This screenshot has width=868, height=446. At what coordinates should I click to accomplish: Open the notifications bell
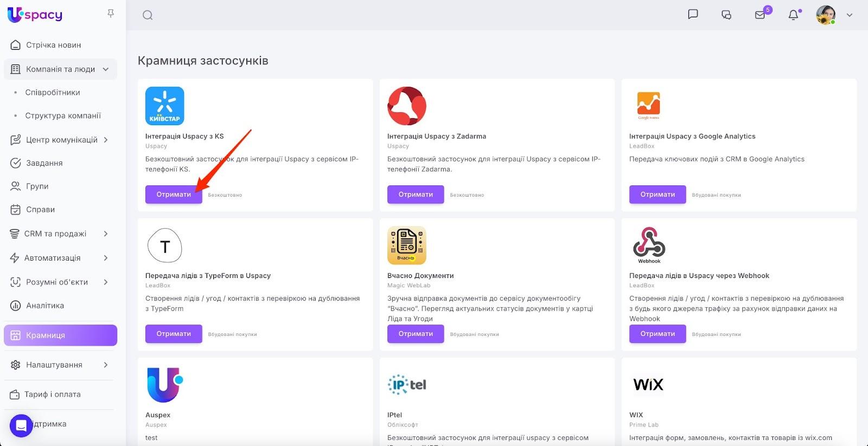pyautogui.click(x=793, y=15)
